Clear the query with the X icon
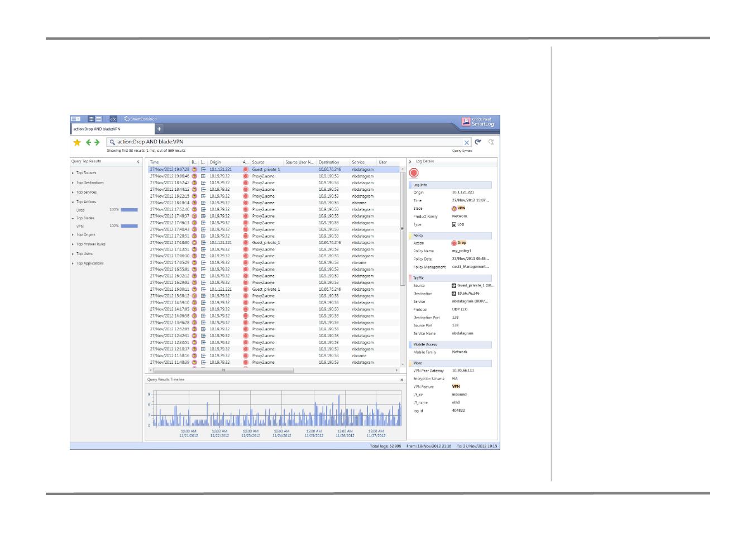This screenshot has width=756, height=533. (467, 142)
